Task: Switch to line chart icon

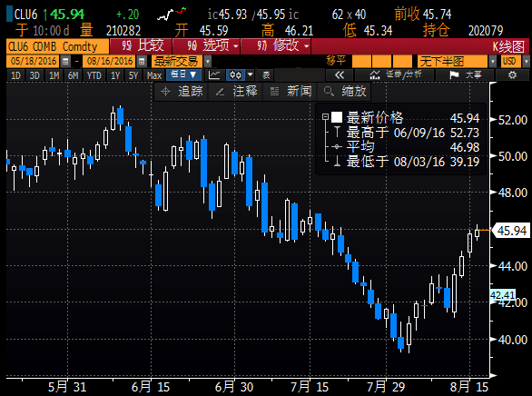Action: pyautogui.click(x=214, y=75)
